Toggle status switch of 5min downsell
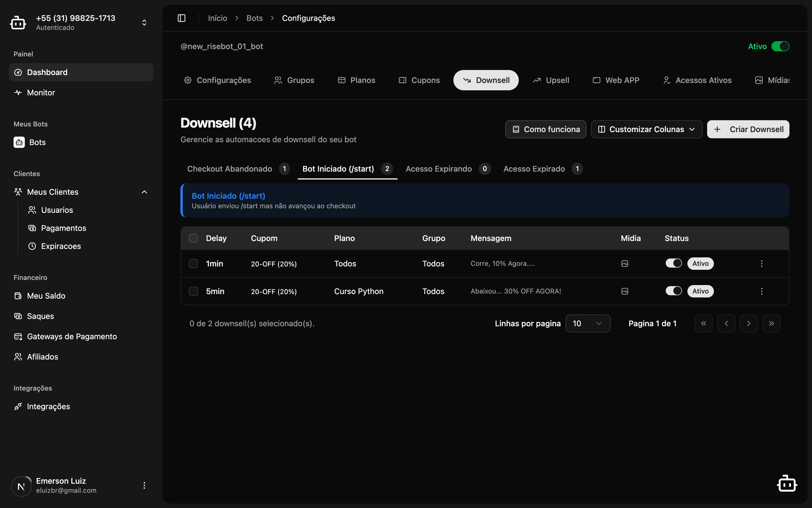Image resolution: width=812 pixels, height=508 pixels. tap(674, 291)
